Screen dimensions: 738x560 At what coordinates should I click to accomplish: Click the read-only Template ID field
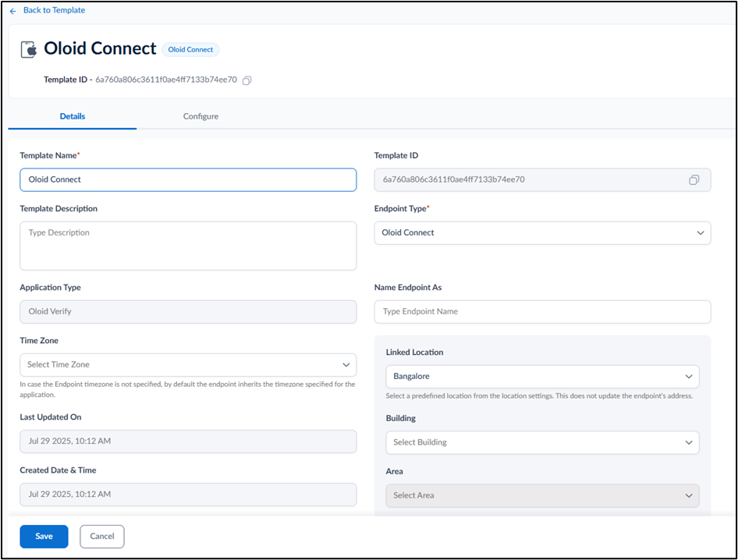[x=542, y=179]
